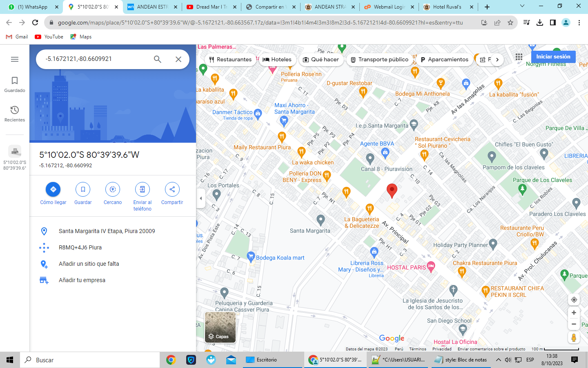This screenshot has width=588, height=368.
Task: Toggle the Capas map layers thumbnail
Action: tap(220, 327)
